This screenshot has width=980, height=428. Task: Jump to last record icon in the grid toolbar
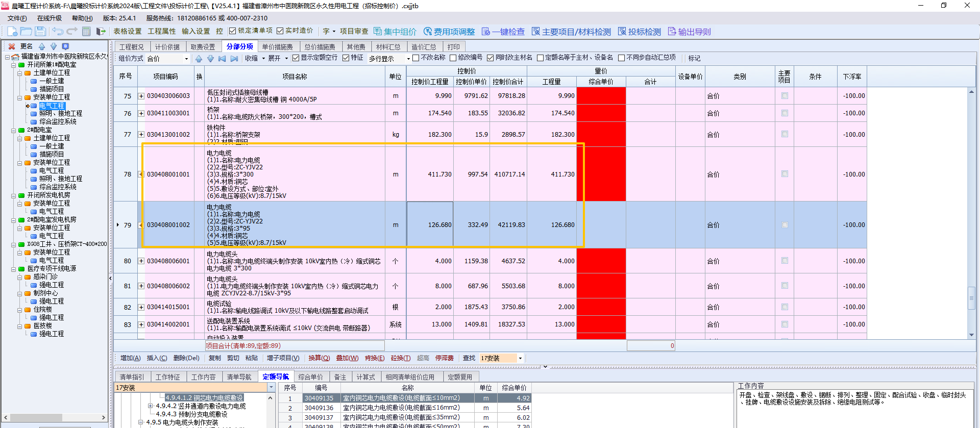click(x=234, y=59)
